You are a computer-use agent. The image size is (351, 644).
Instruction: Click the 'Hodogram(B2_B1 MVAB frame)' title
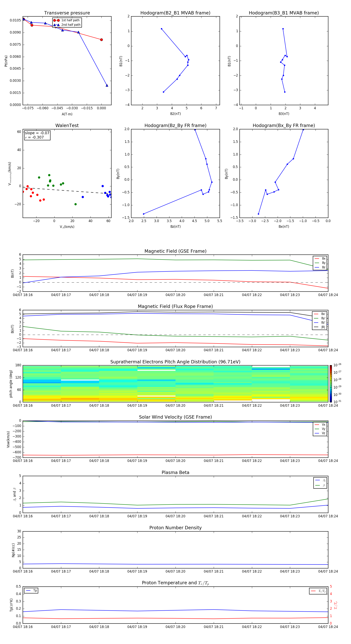click(x=175, y=13)
